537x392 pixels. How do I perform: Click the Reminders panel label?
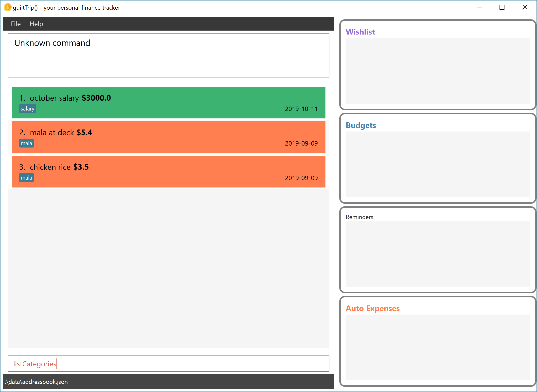pyautogui.click(x=359, y=217)
